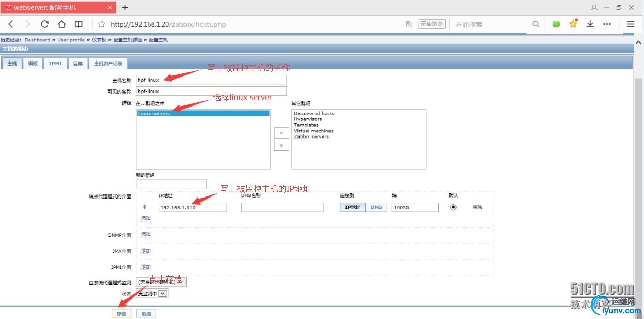
Task: Select Linux servers in the group list
Action: point(203,113)
